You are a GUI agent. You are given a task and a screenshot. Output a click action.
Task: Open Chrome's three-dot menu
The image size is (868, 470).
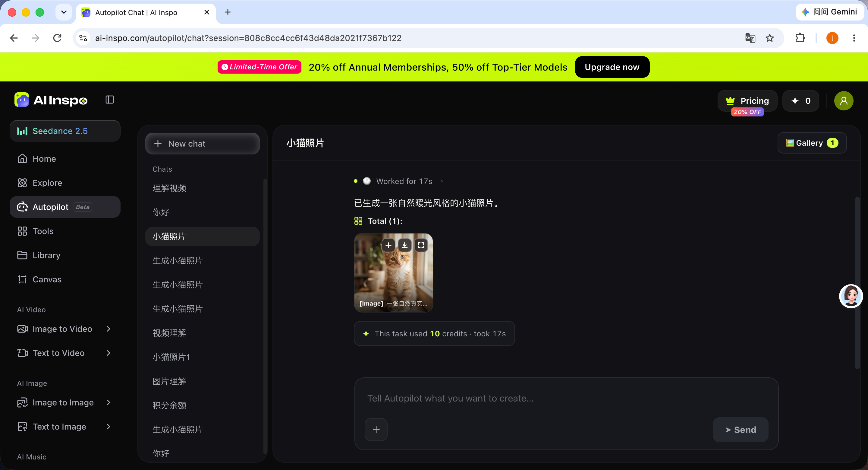854,38
